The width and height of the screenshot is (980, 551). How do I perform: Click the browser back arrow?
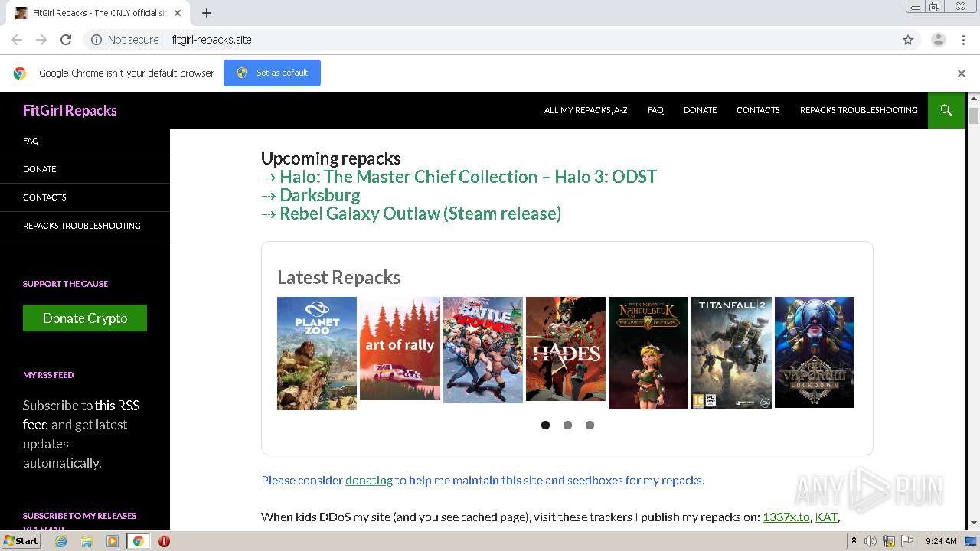tap(17, 40)
